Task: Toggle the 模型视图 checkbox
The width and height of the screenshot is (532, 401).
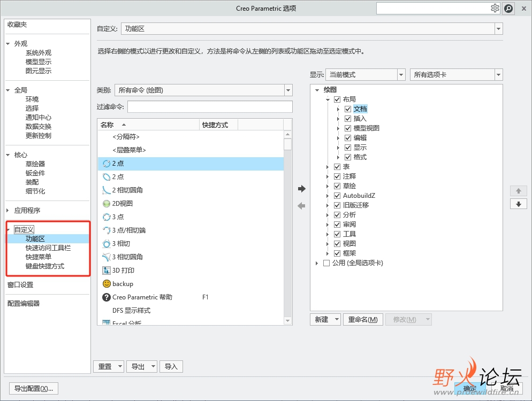Action: tap(348, 128)
